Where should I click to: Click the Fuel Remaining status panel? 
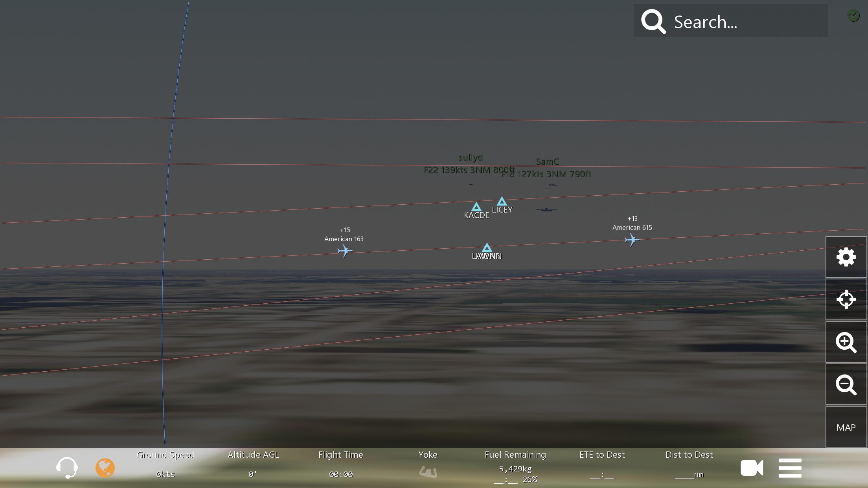pyautogui.click(x=515, y=467)
